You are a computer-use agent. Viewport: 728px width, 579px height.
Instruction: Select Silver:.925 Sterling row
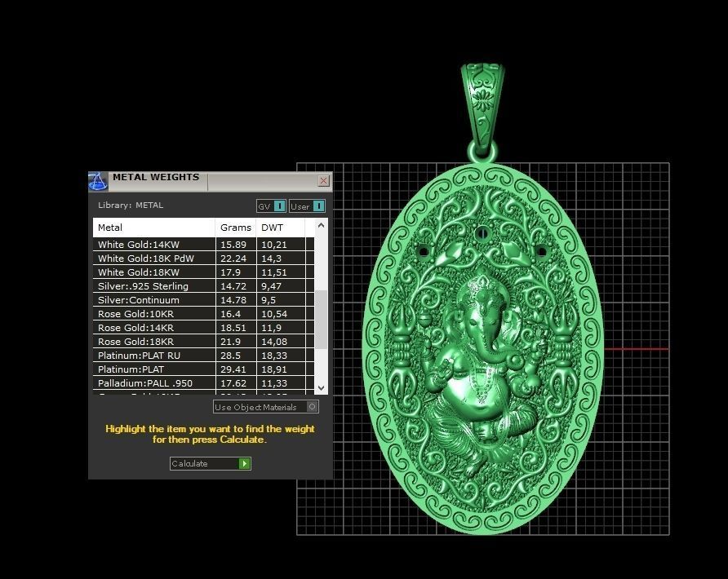click(203, 286)
